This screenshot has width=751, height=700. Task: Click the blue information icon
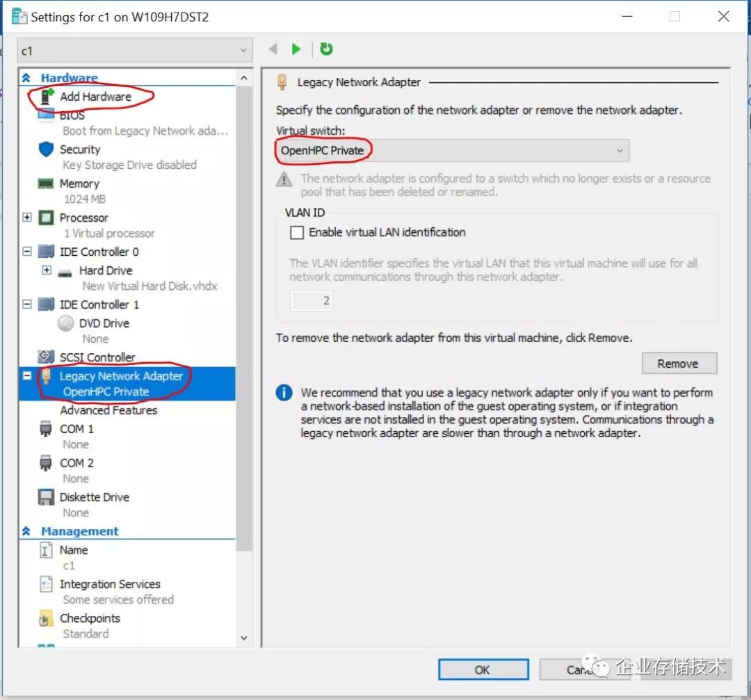click(284, 393)
